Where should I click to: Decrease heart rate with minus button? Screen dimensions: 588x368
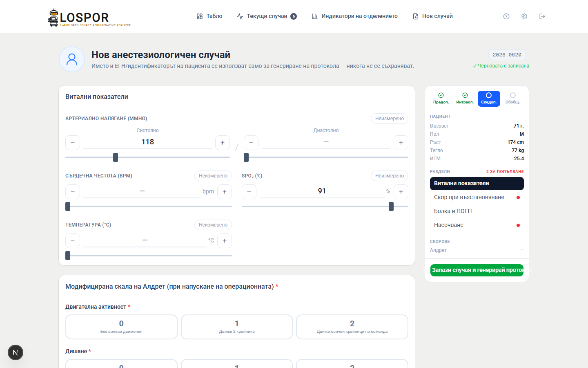pyautogui.click(x=73, y=192)
